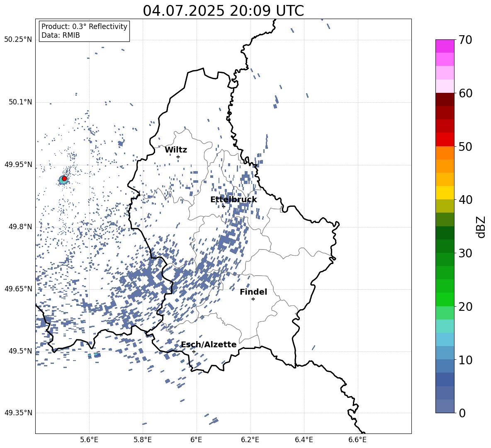Pick the dark maroon swatch below 60 dBZ
Image resolution: width=491 pixels, height=448 pixels.
(445, 99)
